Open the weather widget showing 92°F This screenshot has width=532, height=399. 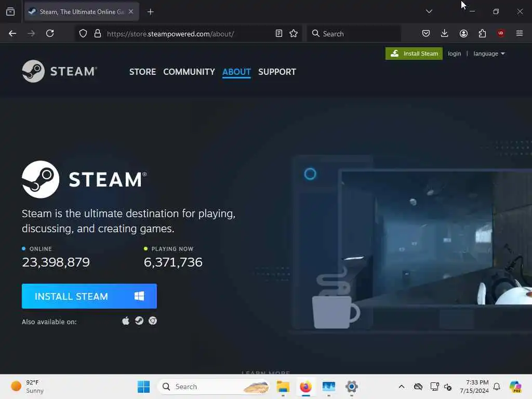(27, 387)
